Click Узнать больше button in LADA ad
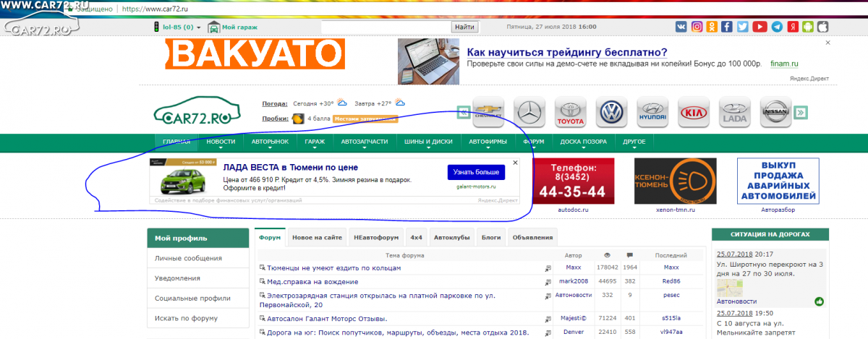Image resolution: width=868 pixels, height=339 pixels. 476,173
